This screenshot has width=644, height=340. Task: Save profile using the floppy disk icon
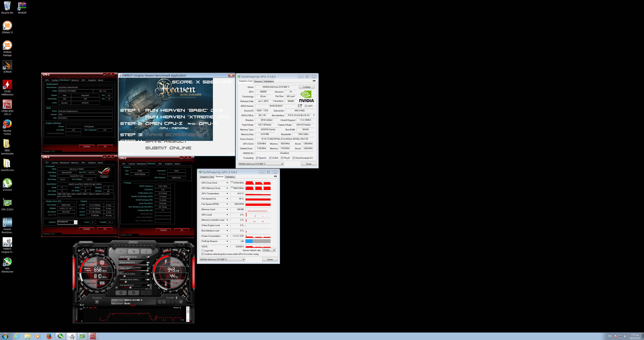point(181,302)
